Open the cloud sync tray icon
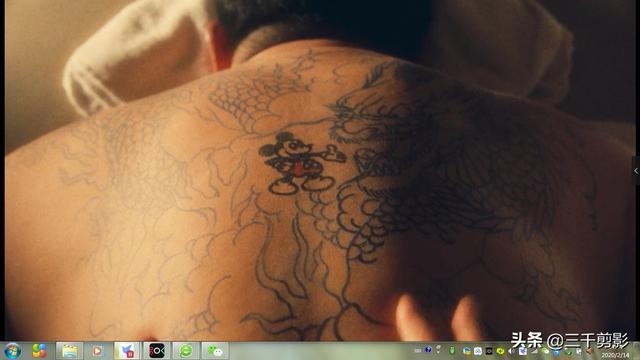The image size is (640, 360). point(478,351)
